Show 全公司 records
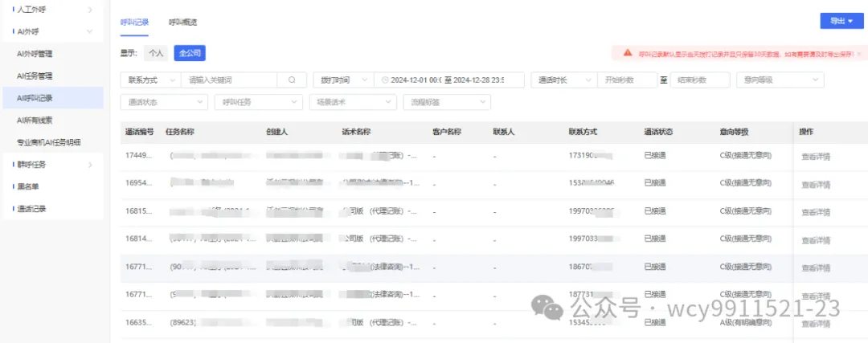 coord(190,53)
